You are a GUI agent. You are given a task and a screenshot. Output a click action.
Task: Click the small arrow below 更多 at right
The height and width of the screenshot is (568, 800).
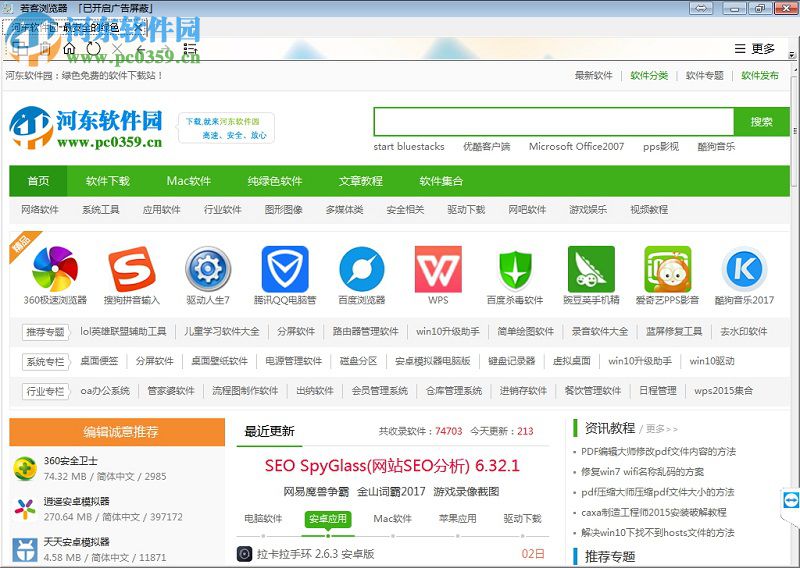click(792, 55)
